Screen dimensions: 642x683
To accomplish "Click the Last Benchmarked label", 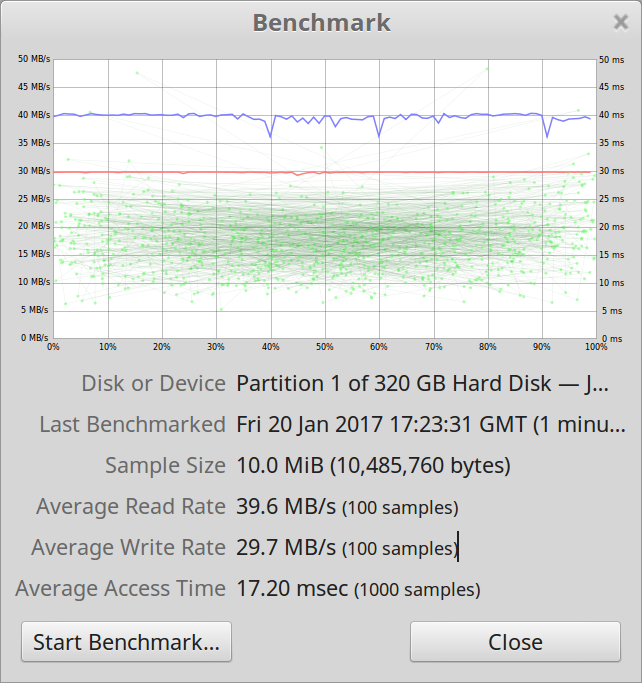I will 132,425.
